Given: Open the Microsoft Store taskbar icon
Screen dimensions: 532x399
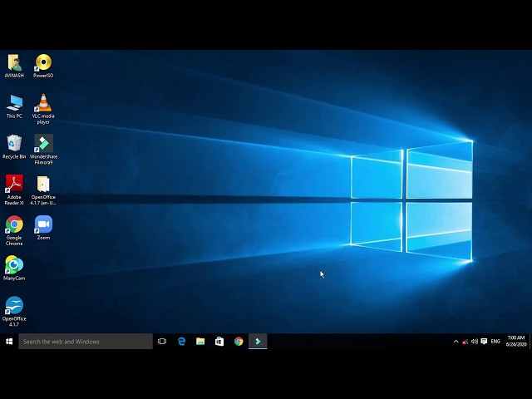Looking at the screenshot, I should coord(219,342).
